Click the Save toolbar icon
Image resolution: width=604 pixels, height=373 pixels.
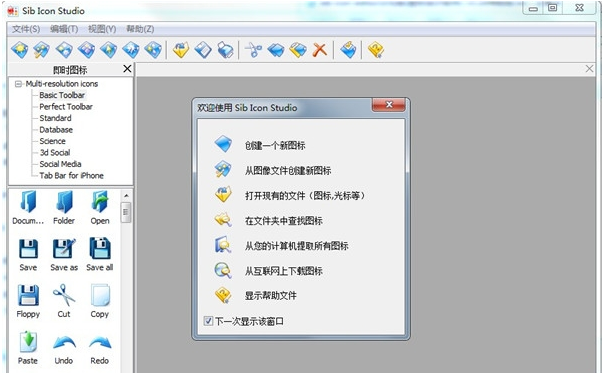point(203,50)
